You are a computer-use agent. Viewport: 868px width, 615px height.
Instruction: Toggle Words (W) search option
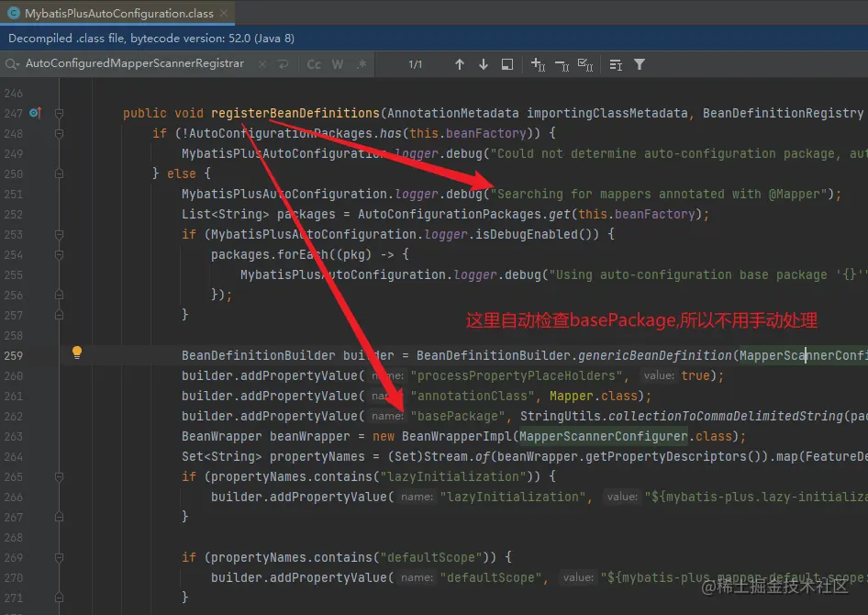[337, 64]
